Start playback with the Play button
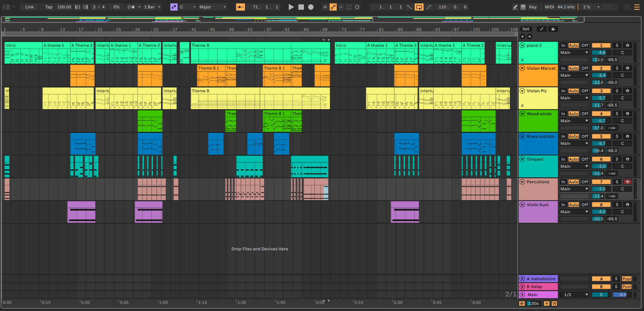The image size is (644, 311). click(291, 7)
